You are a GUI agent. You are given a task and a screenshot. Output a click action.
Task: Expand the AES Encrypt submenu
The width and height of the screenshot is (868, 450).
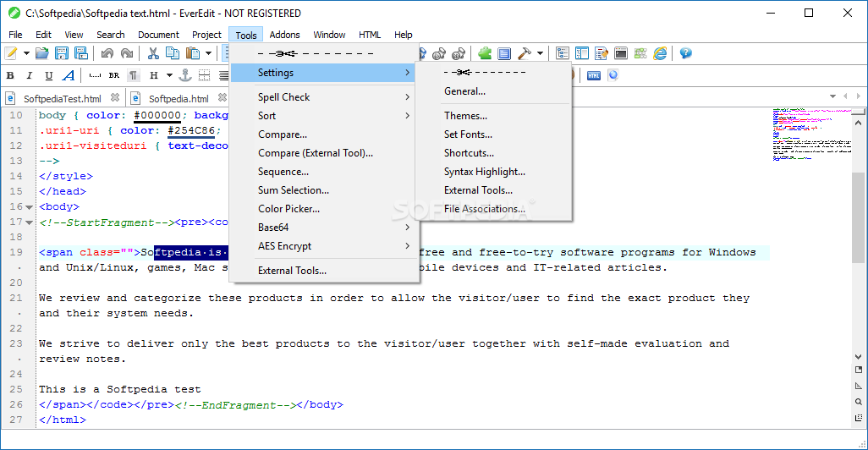pyautogui.click(x=322, y=246)
